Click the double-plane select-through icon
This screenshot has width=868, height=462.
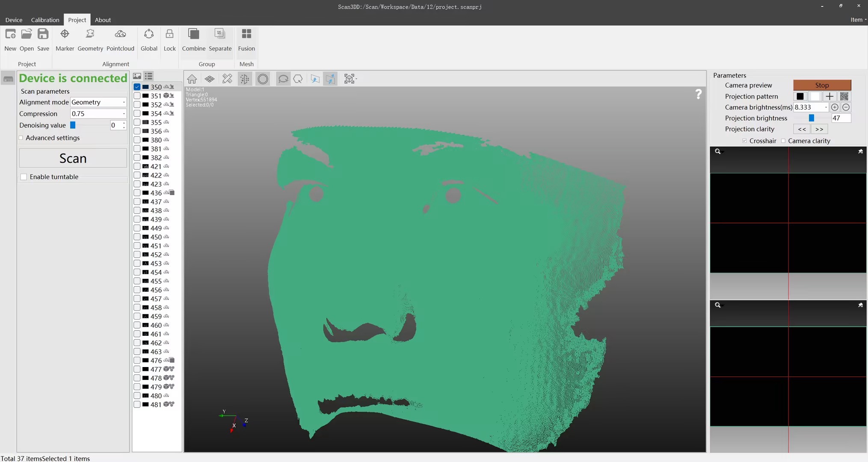pos(330,79)
